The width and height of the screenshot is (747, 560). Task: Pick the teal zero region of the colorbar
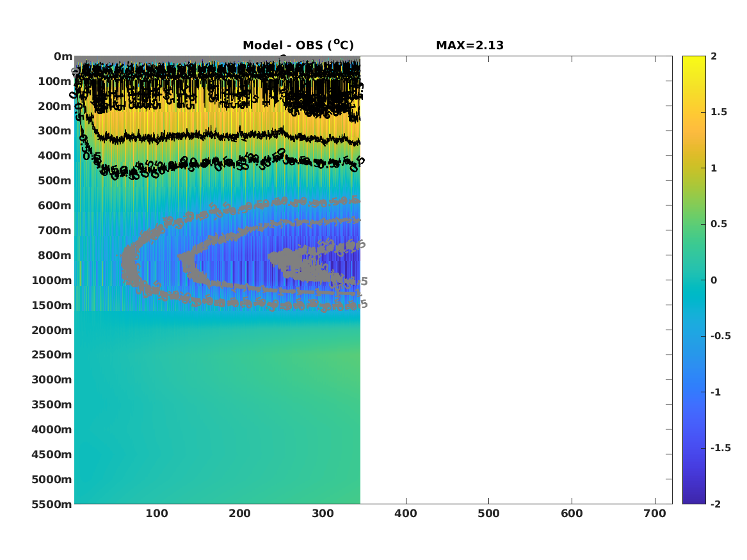[694, 280]
